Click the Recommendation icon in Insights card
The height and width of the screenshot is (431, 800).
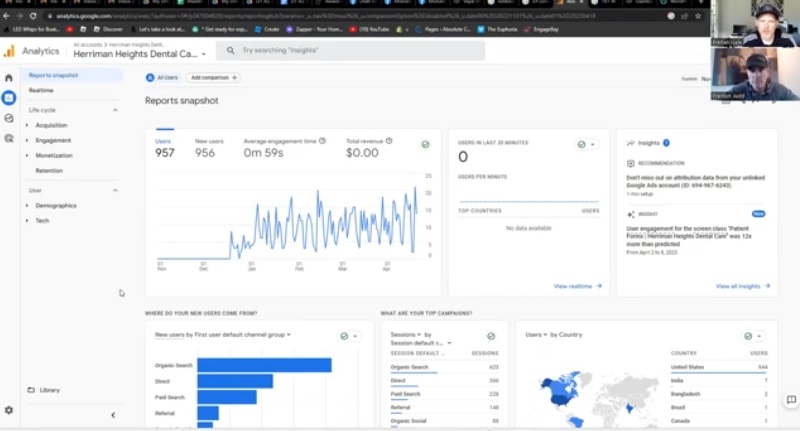631,163
